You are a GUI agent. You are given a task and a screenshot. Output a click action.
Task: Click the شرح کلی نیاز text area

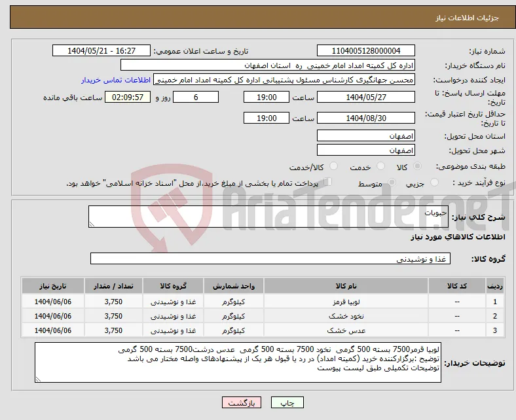[x=268, y=217]
